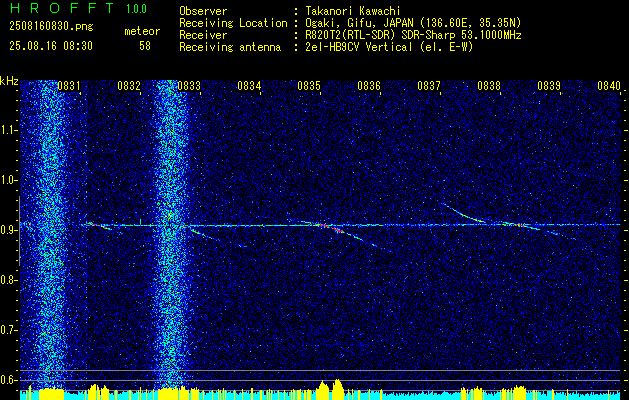The width and height of the screenshot is (629, 400).
Task: Click the descending echo trail after 0833
Action: [217, 238]
